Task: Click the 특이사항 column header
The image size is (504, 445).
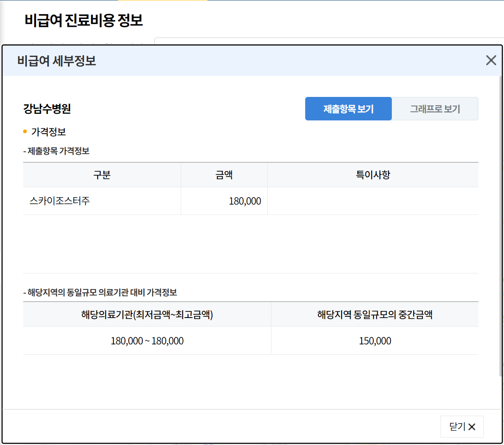Action: click(373, 175)
